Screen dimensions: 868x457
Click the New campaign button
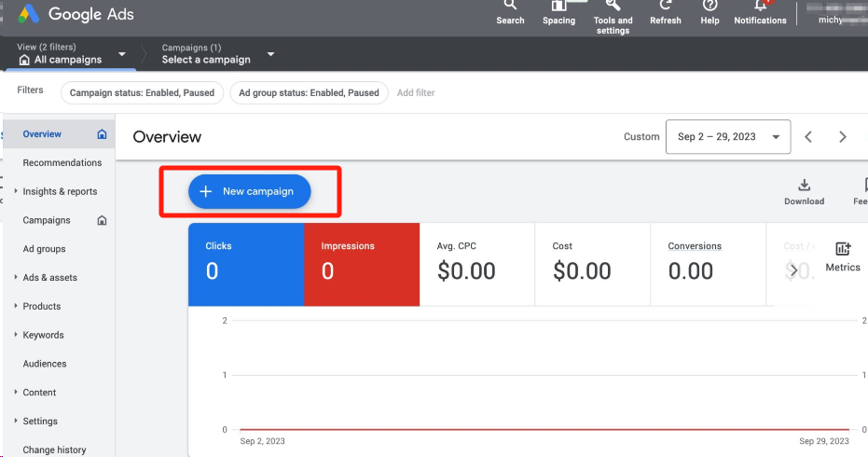(x=249, y=192)
